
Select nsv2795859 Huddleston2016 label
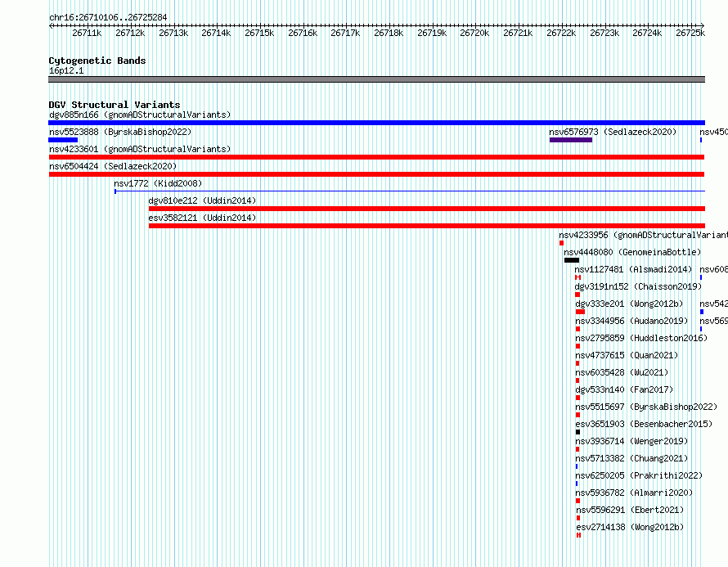tap(641, 338)
